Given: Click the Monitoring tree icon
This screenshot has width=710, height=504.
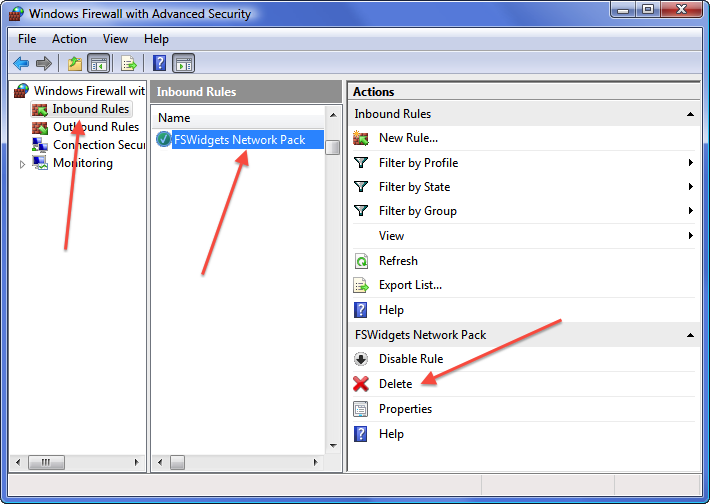Looking at the screenshot, I should [40, 163].
